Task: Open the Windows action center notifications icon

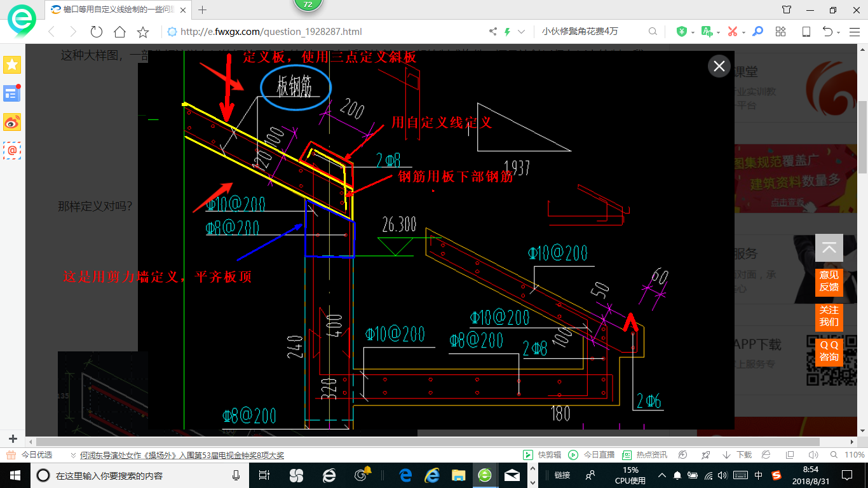Action: pyautogui.click(x=846, y=475)
